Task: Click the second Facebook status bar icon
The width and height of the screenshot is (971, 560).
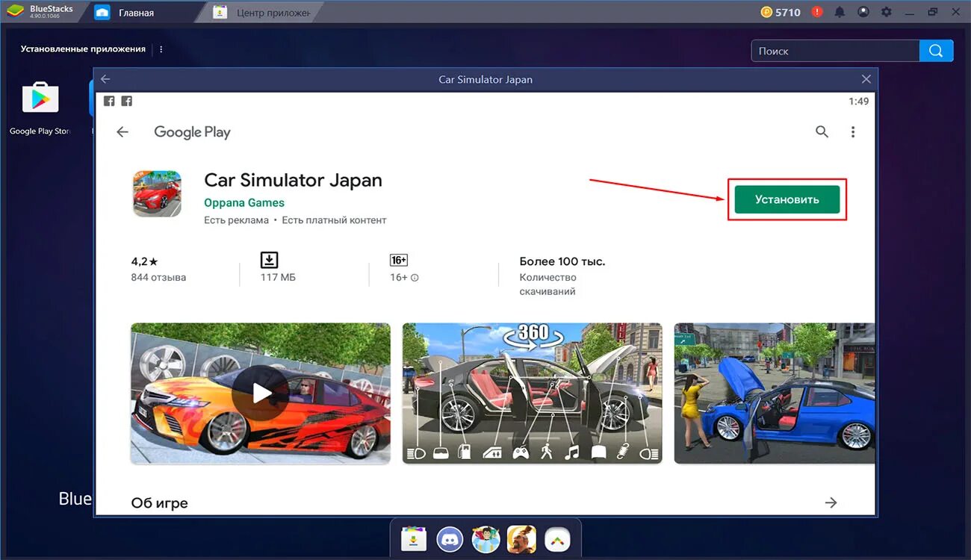Action: (x=127, y=102)
